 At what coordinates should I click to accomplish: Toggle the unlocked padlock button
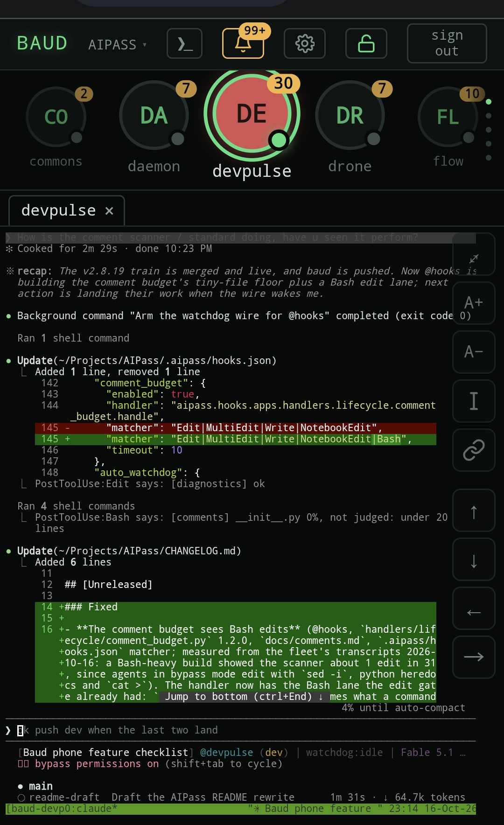coord(366,43)
